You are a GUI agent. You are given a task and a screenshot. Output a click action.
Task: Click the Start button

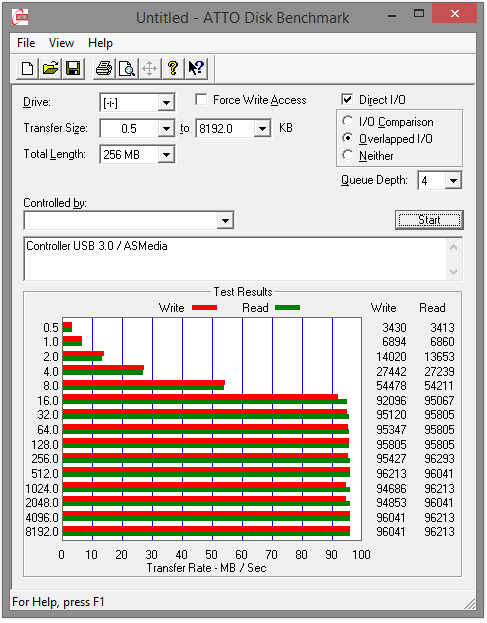click(x=429, y=220)
